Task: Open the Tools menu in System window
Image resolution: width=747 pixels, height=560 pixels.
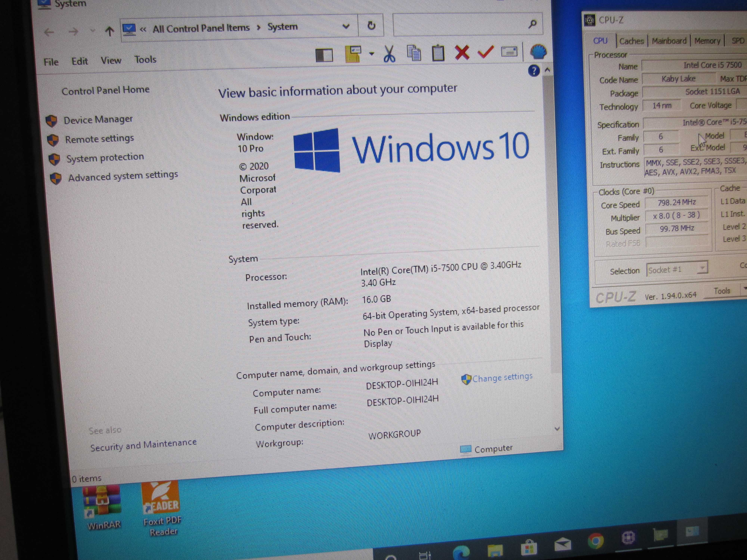Action: click(145, 59)
